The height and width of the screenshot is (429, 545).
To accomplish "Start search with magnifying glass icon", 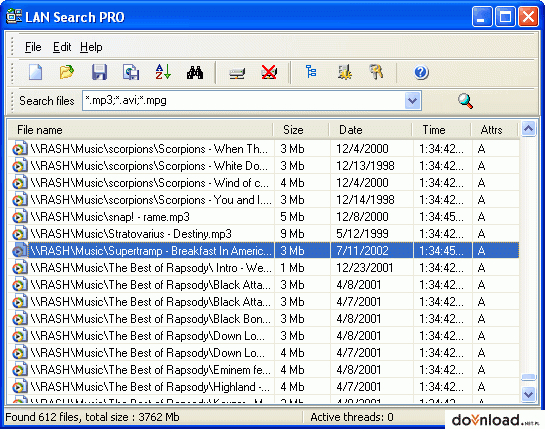I will 465,101.
